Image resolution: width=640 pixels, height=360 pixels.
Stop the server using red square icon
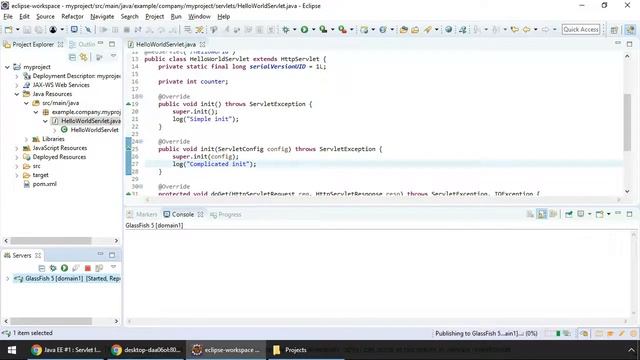(87, 268)
